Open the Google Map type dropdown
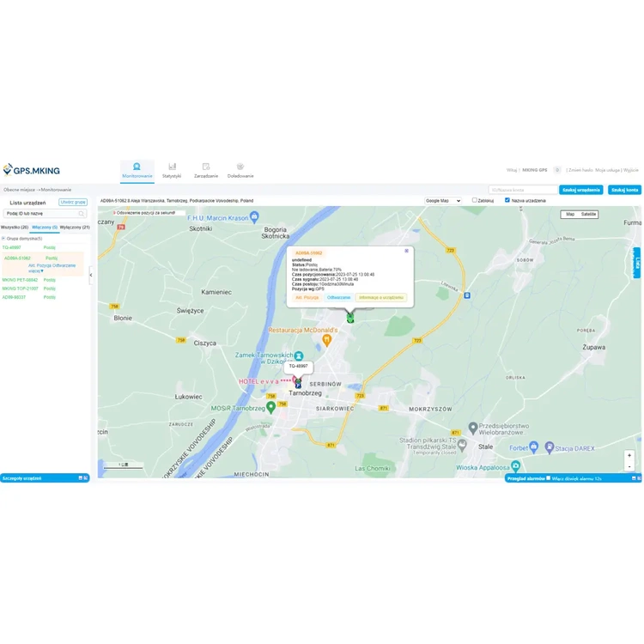This screenshot has height=644, width=644. click(443, 201)
